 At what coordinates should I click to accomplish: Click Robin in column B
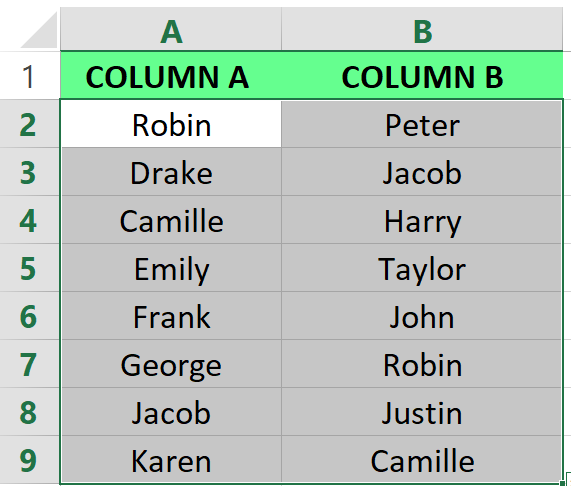[421, 364]
